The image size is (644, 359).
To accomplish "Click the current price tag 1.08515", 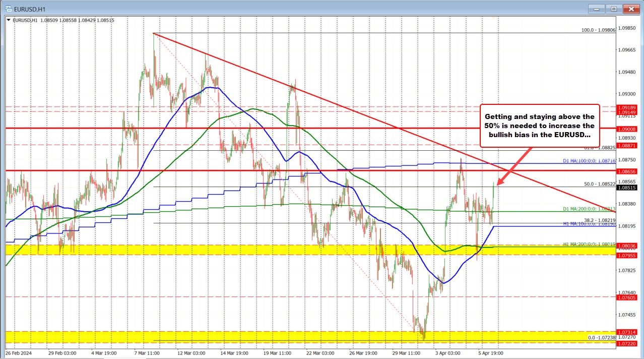I will (x=626, y=187).
